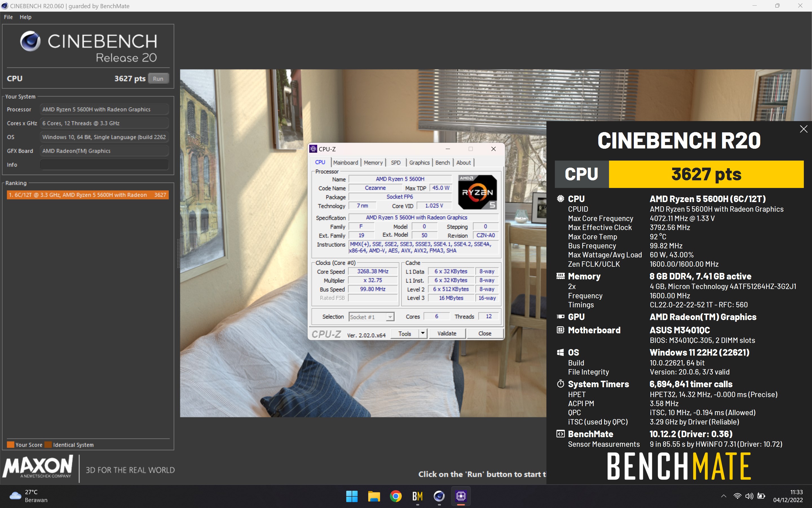
Task: Click the CPU-Z title bar icon
Action: [313, 149]
